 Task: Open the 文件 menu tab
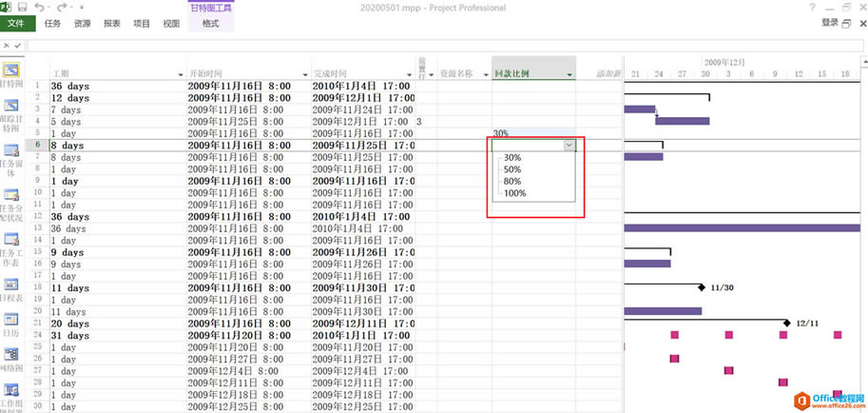[x=16, y=24]
